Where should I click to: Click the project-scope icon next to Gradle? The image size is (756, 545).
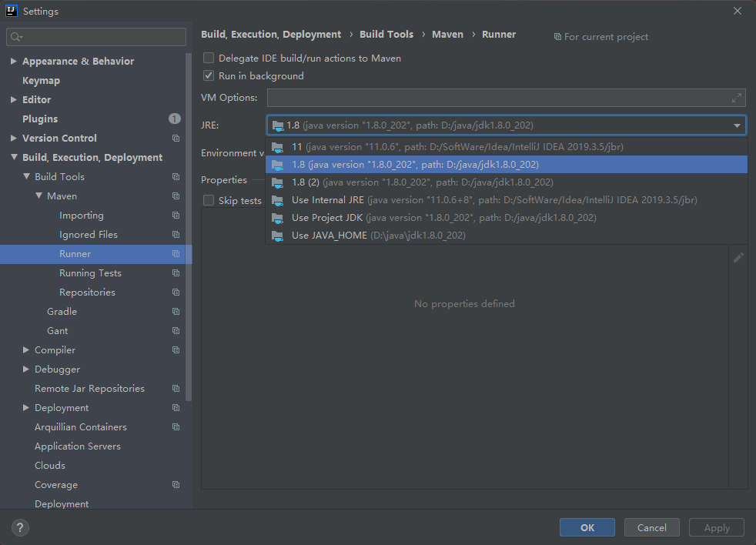176,312
